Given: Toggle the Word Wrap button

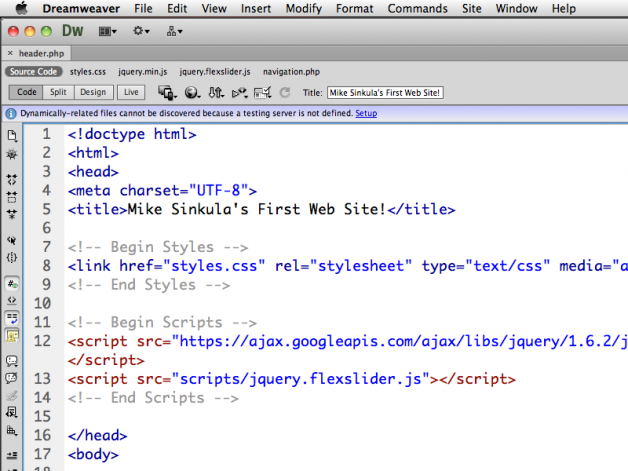Looking at the screenshot, I should point(12,318).
